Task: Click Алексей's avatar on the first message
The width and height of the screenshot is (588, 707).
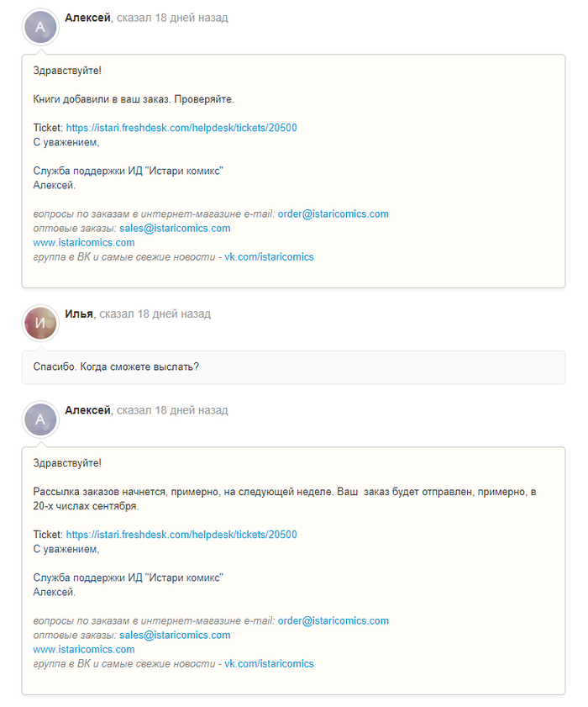Action: click(40, 27)
